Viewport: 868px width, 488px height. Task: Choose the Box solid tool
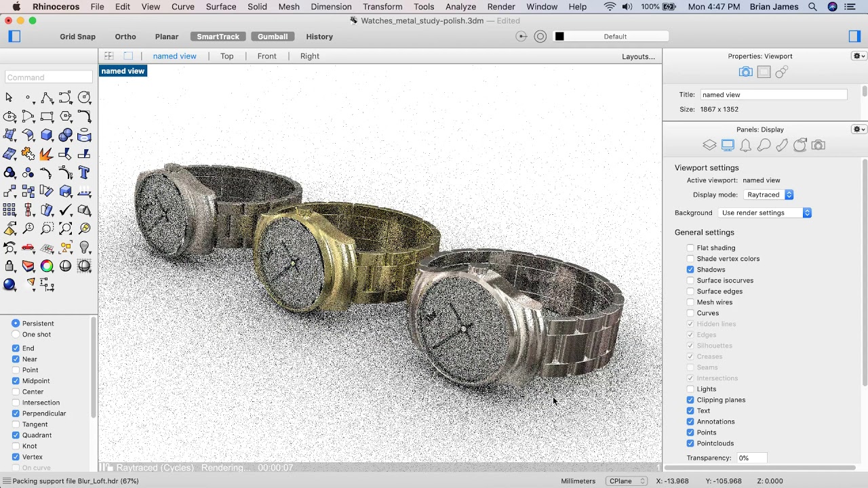point(47,135)
